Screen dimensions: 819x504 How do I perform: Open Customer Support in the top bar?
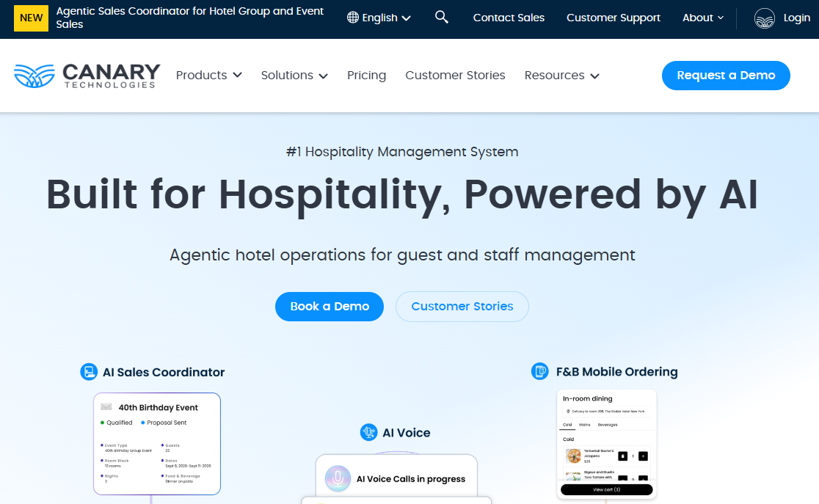[614, 18]
